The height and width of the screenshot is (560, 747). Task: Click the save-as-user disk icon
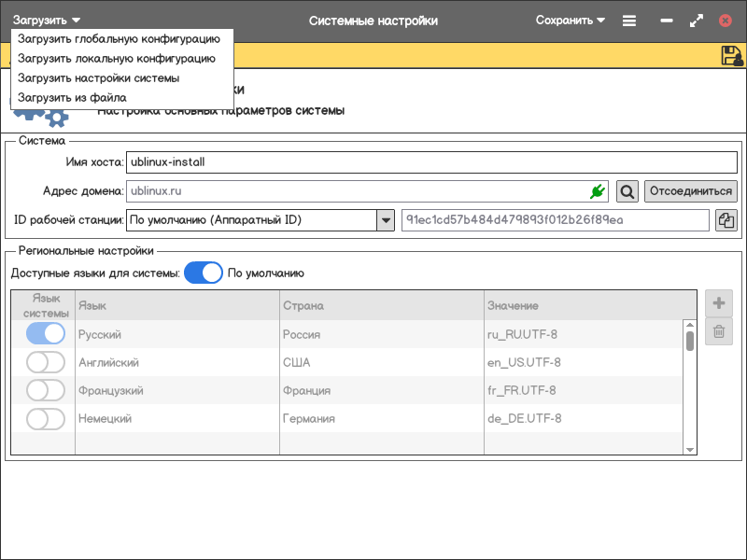pyautogui.click(x=732, y=56)
